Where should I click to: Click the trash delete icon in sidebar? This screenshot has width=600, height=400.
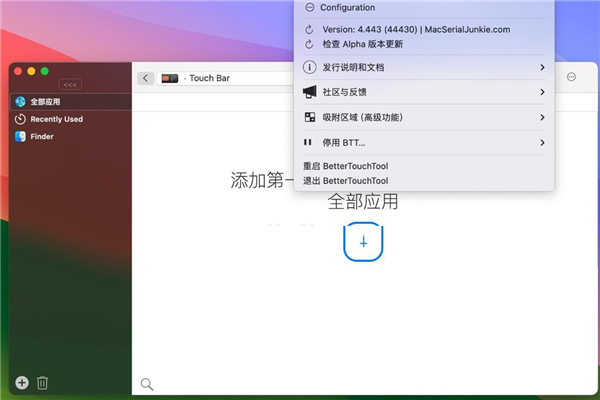click(42, 382)
